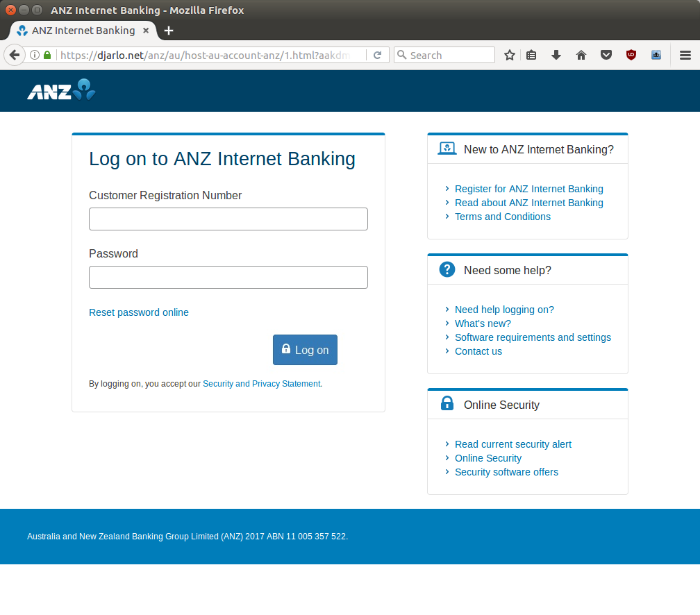Open the bookmarks list icon
The height and width of the screenshot is (615, 700).
tap(531, 55)
